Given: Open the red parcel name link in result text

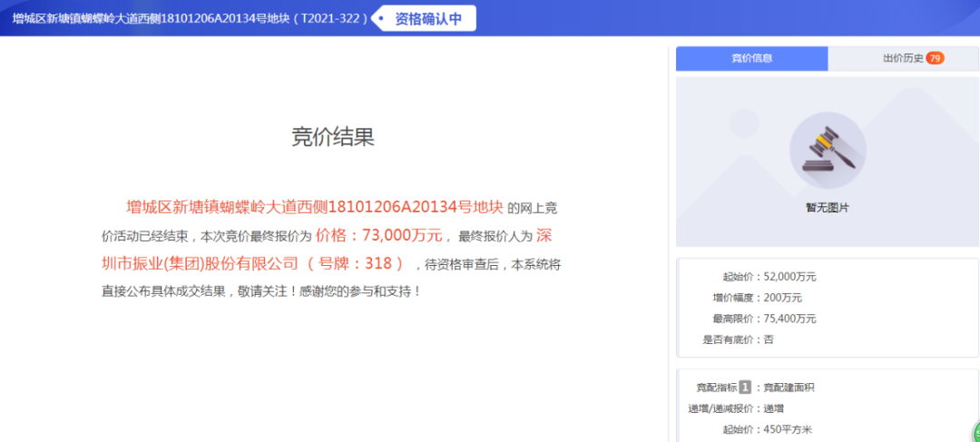Looking at the screenshot, I should [314, 207].
